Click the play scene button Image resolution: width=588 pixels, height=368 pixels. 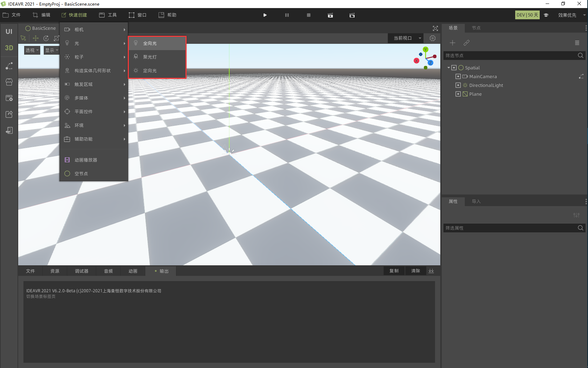[265, 15]
